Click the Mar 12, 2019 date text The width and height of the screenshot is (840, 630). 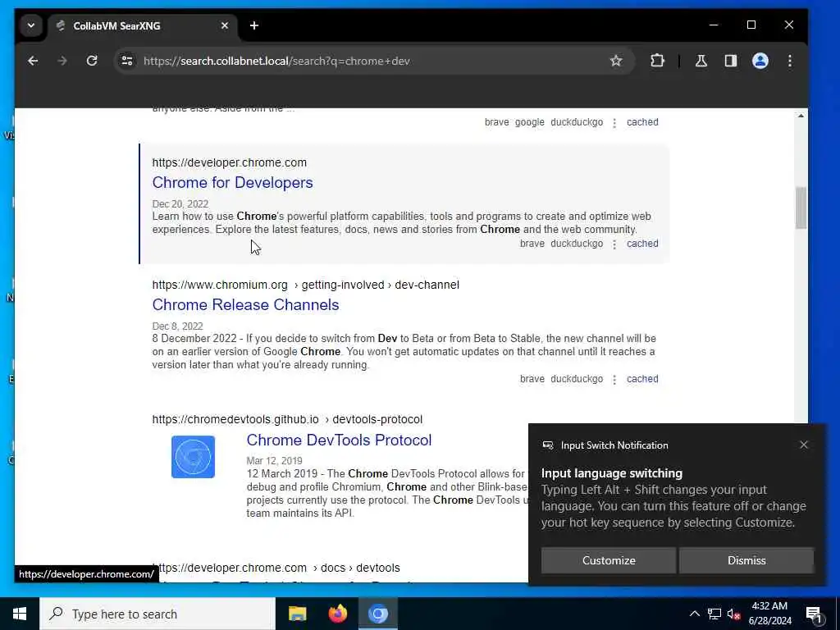pyautogui.click(x=274, y=461)
